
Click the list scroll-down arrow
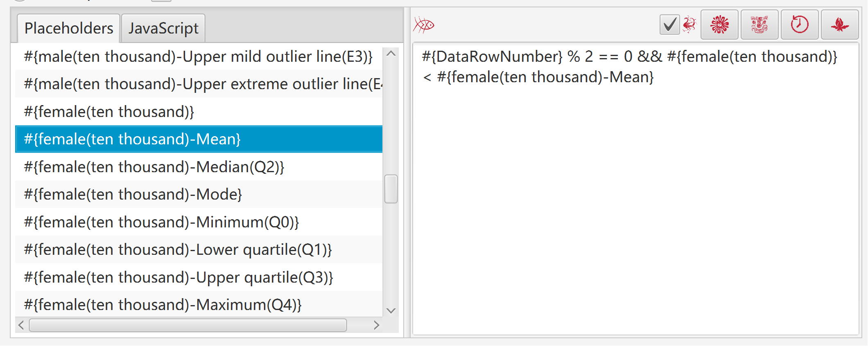tap(391, 311)
